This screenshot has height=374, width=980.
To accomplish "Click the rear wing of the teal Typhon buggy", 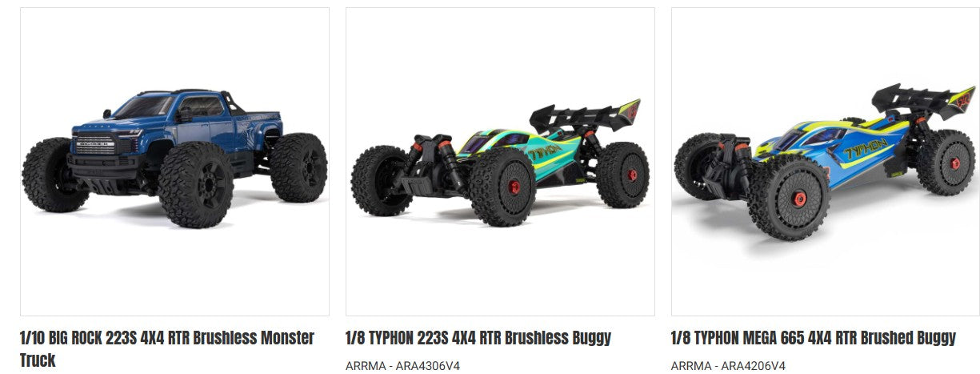I will tap(585, 115).
